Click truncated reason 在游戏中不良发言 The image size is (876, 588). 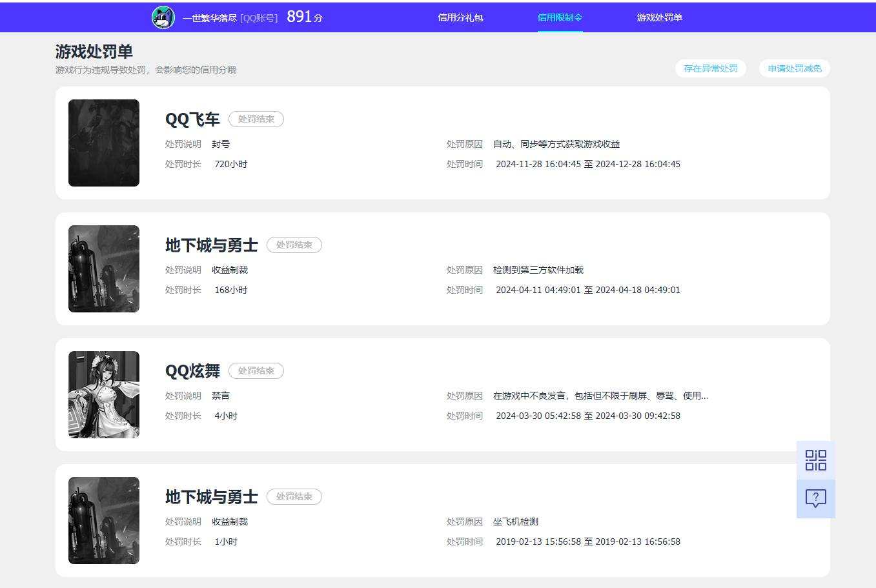601,396
